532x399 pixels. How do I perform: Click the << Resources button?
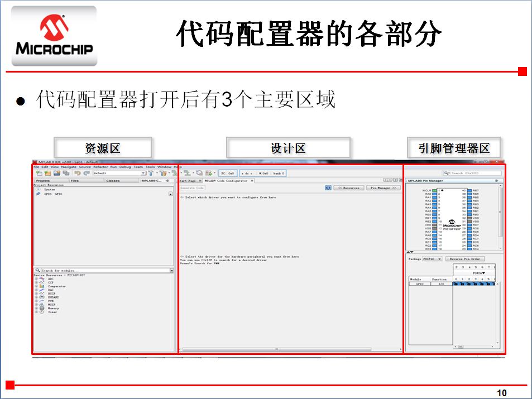point(349,188)
